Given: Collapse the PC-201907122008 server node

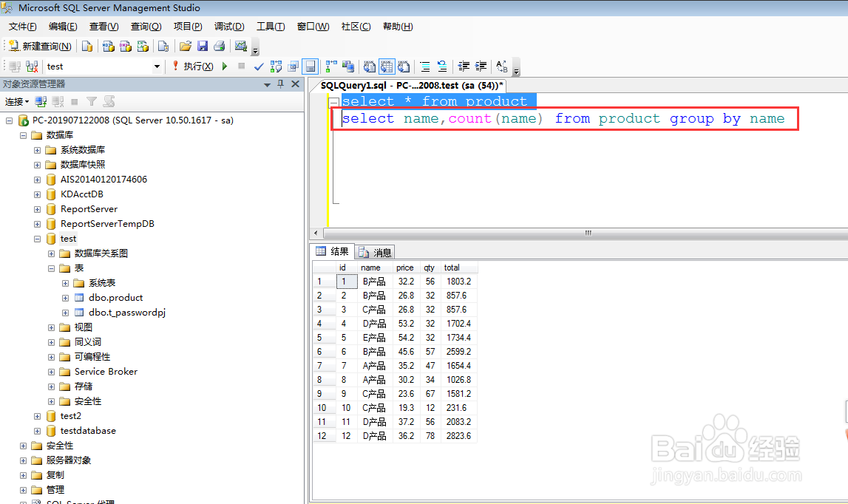Looking at the screenshot, I should pyautogui.click(x=9, y=120).
